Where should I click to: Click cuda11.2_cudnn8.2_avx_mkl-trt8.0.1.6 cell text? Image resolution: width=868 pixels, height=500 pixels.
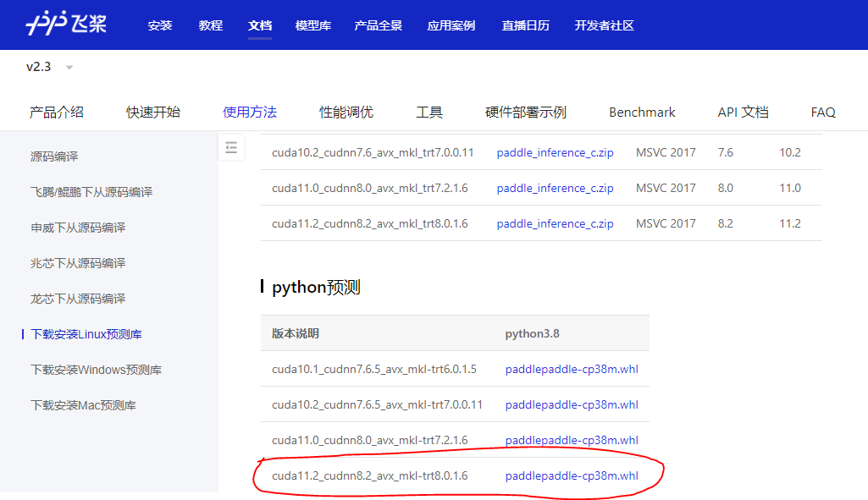370,475
